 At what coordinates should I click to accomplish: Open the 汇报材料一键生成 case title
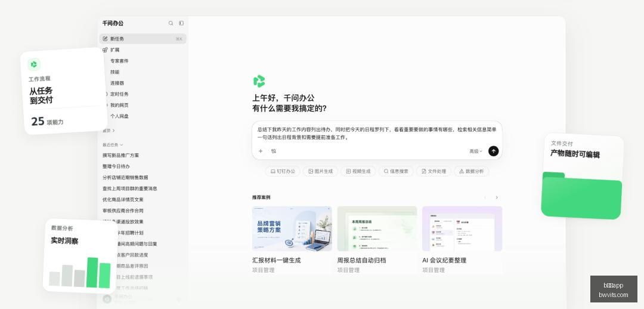[x=277, y=261]
